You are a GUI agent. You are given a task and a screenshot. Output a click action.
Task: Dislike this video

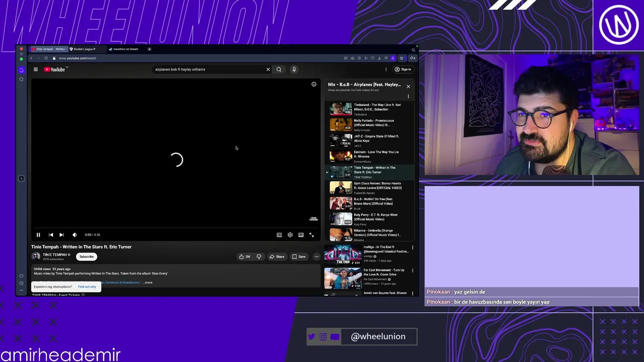259,256
